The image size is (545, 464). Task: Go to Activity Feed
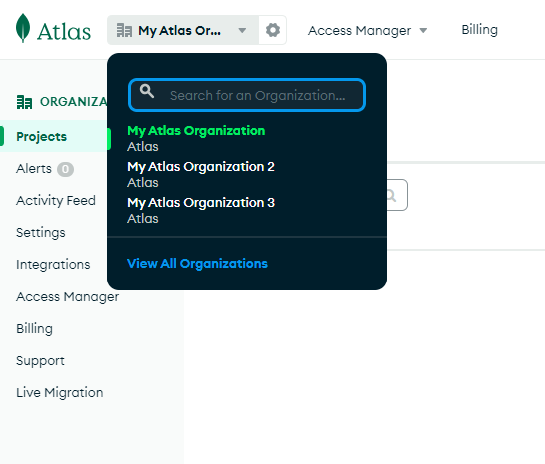tap(56, 201)
